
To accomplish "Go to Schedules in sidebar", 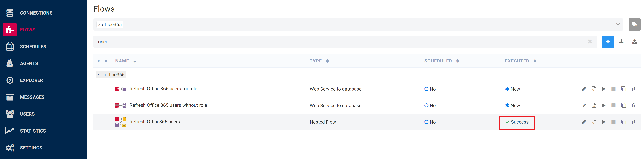I will 33,47.
